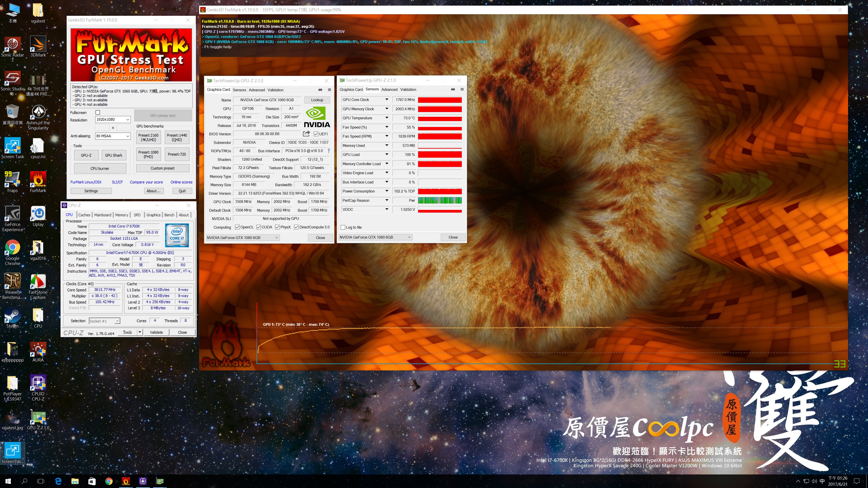Switch to the Mainboard tab in CPU-Z

click(103, 215)
